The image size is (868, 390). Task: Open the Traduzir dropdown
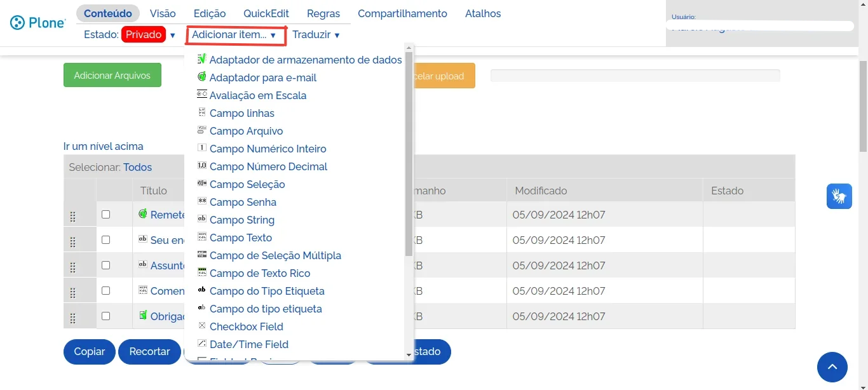tap(316, 35)
